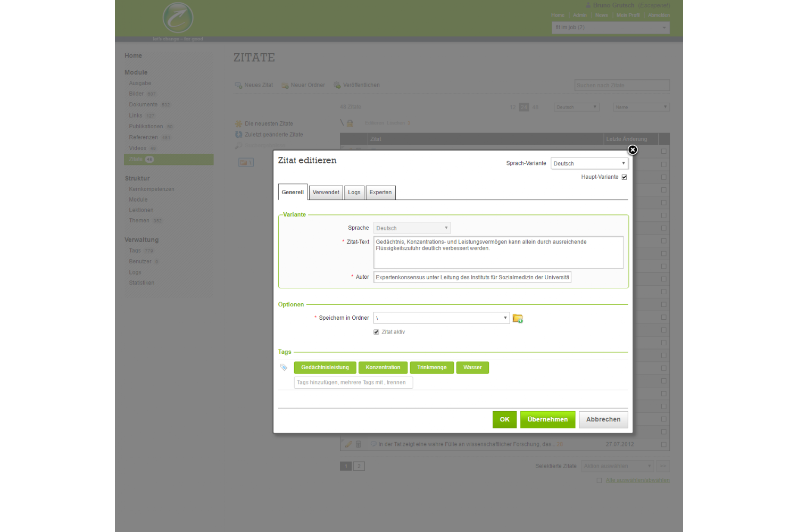Click the Die neuesten Zitate star icon
Image resolution: width=798 pixels, height=532 pixels.
(239, 124)
